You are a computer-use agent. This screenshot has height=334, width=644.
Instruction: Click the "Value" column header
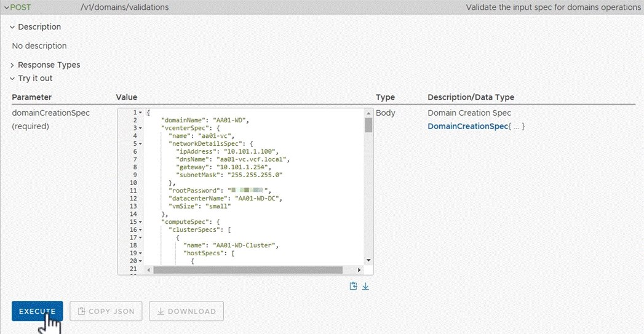(x=127, y=97)
